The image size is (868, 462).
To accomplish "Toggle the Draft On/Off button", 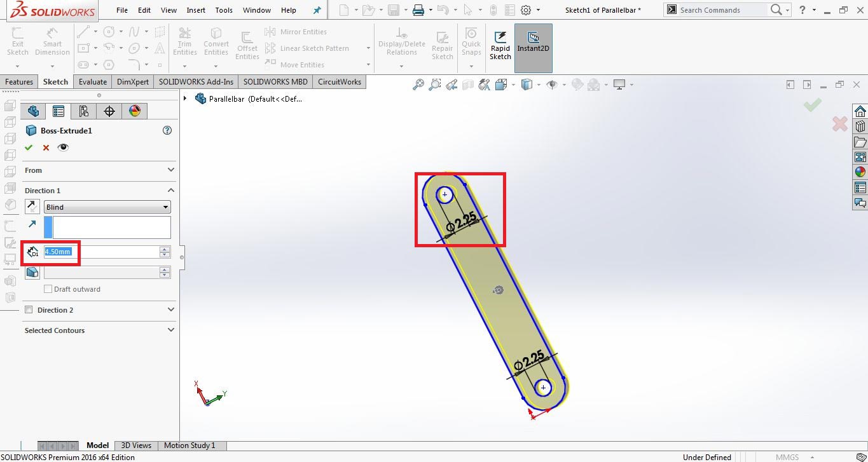I will pyautogui.click(x=32, y=272).
